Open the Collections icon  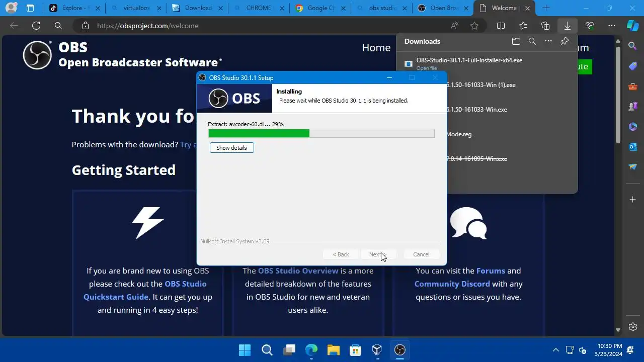[545, 26]
